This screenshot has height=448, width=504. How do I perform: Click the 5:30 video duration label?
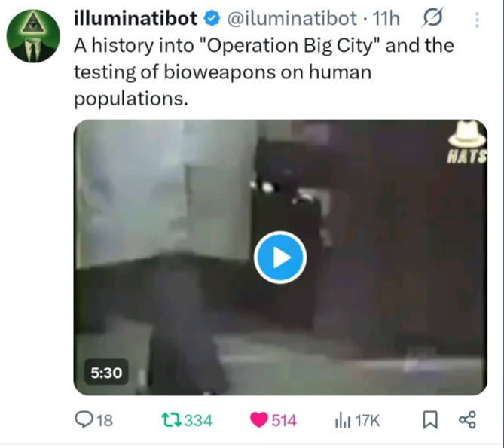[106, 373]
